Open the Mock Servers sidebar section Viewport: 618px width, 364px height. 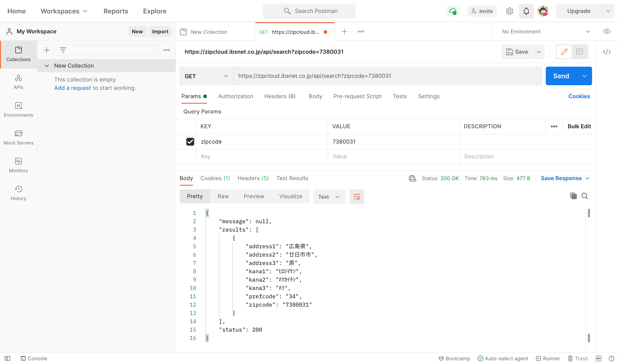tap(18, 137)
